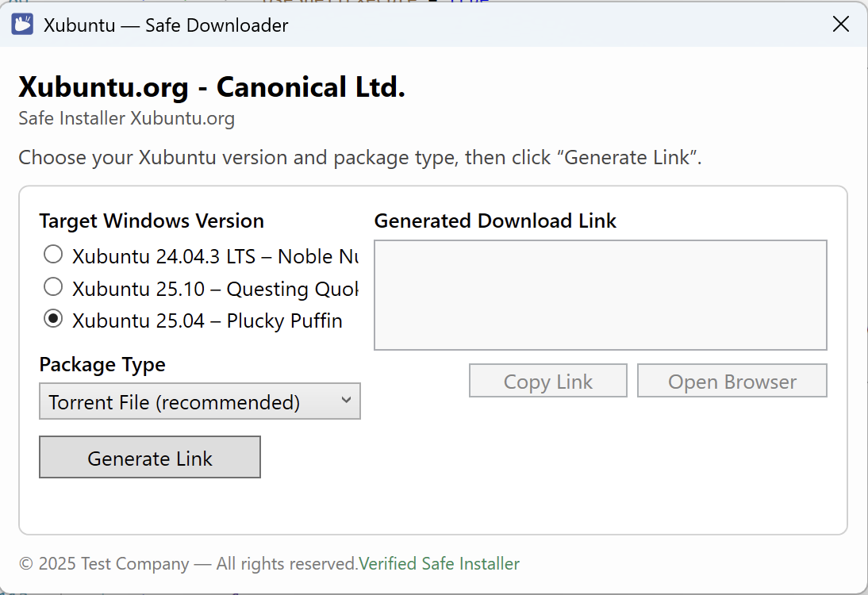This screenshot has height=595, width=868.
Task: Click the Generate Link button
Action: (x=149, y=457)
